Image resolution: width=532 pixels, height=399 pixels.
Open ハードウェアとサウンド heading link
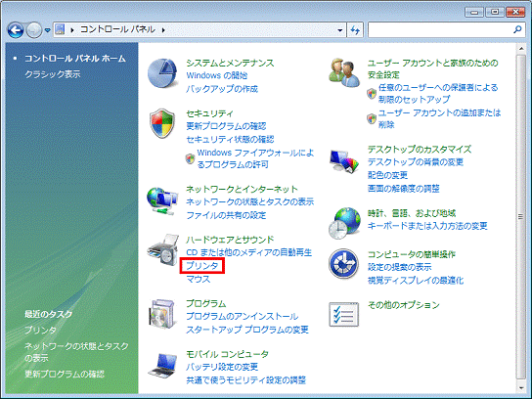230,240
